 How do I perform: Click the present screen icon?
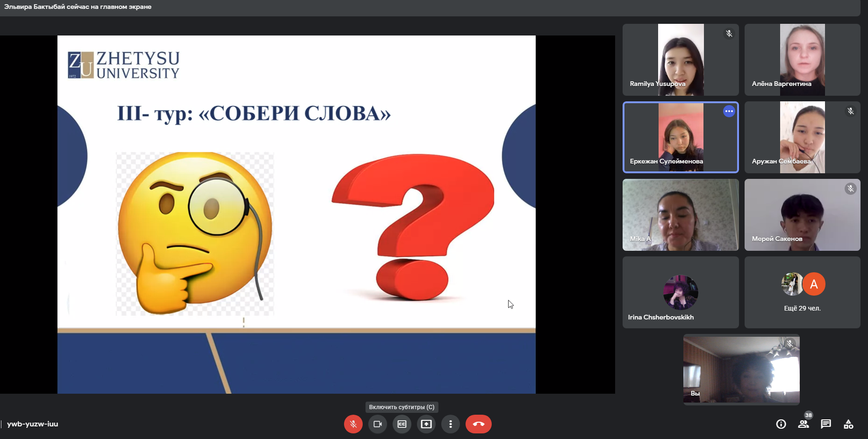pyautogui.click(x=426, y=424)
